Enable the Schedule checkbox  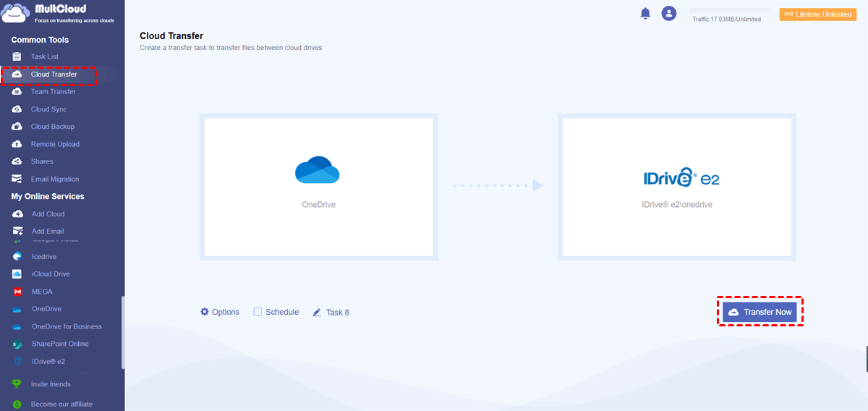coord(258,312)
